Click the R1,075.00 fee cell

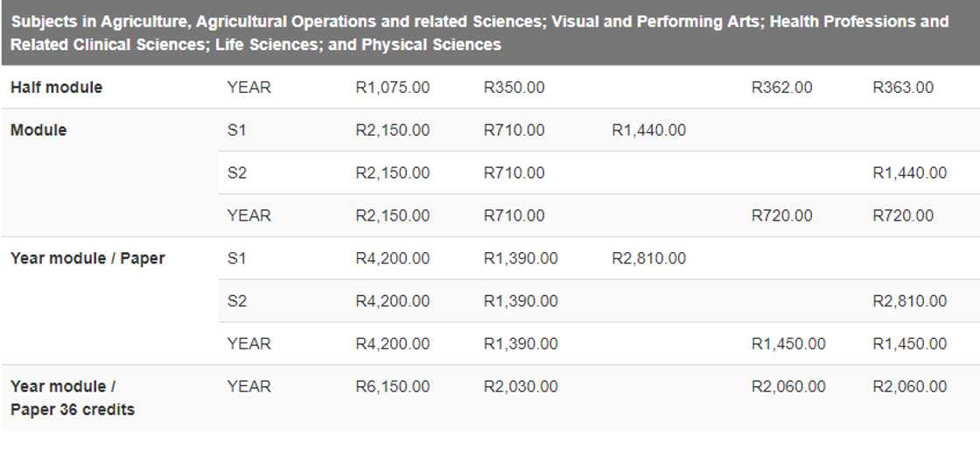point(392,88)
